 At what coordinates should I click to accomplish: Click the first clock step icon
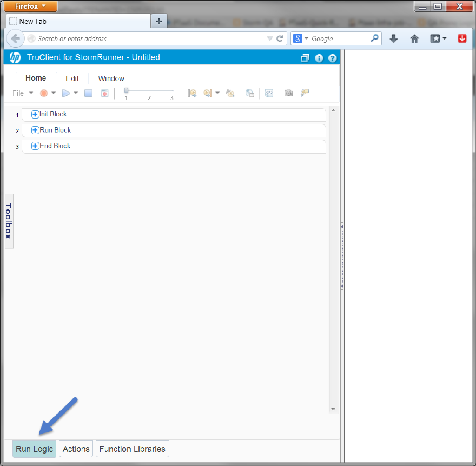(x=192, y=93)
